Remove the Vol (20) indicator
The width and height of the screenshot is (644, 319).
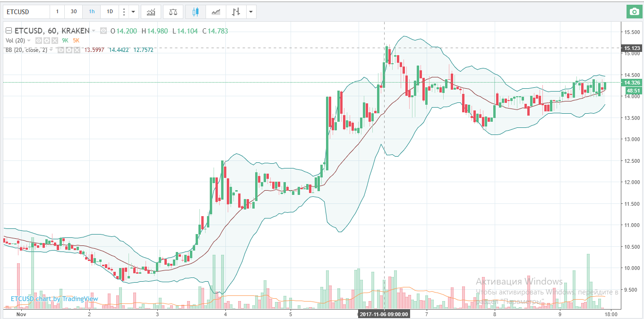coord(55,41)
